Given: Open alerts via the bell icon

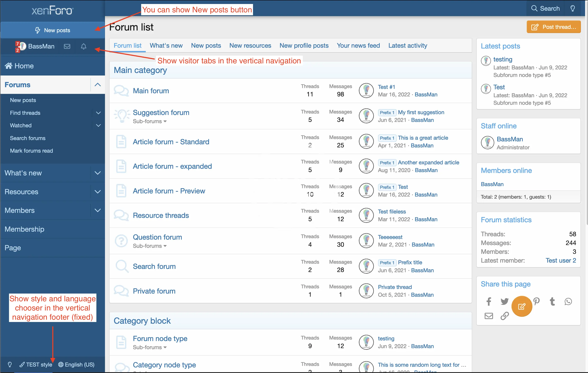Looking at the screenshot, I should [x=83, y=46].
